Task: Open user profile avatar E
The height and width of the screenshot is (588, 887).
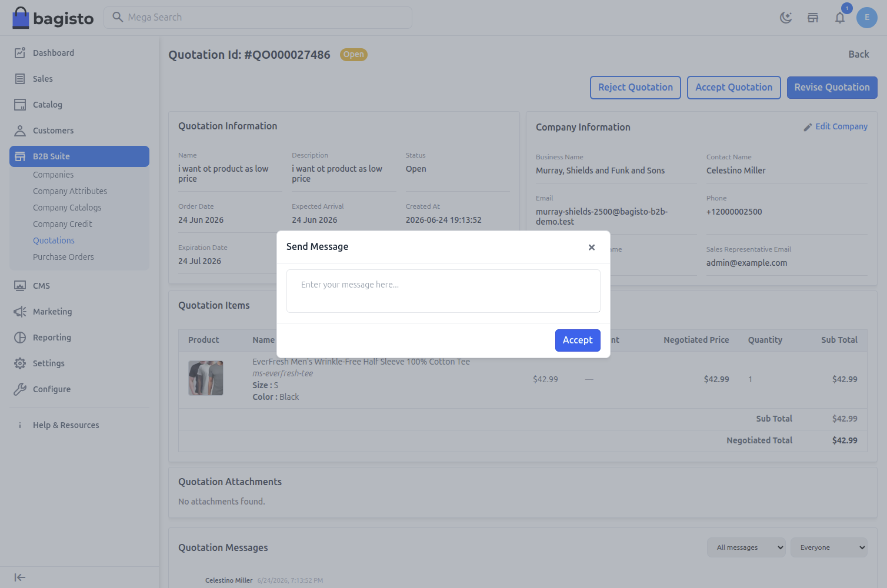Action: pos(867,18)
